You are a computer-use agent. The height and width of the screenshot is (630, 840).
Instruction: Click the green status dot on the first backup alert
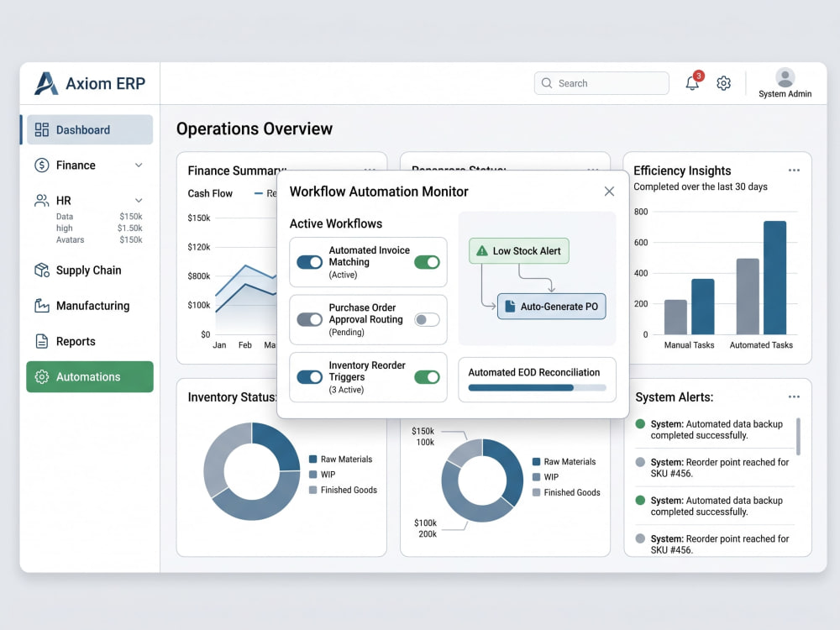[x=639, y=423]
